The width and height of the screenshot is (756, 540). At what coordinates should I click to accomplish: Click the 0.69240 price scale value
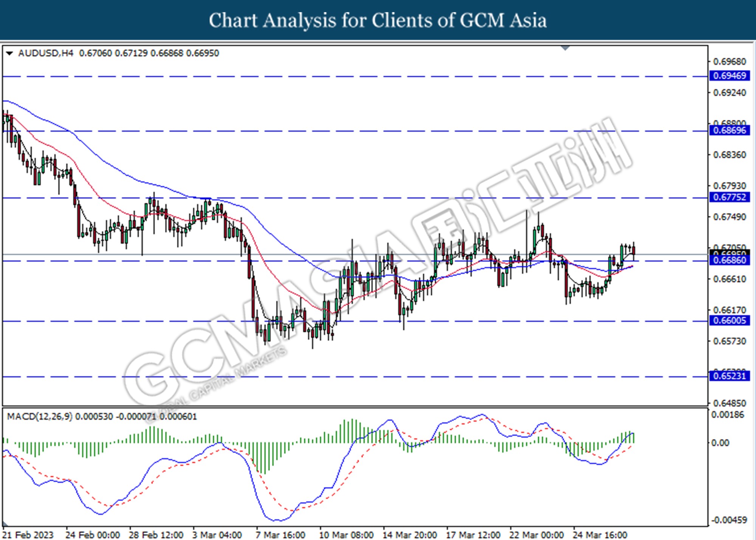pyautogui.click(x=730, y=93)
